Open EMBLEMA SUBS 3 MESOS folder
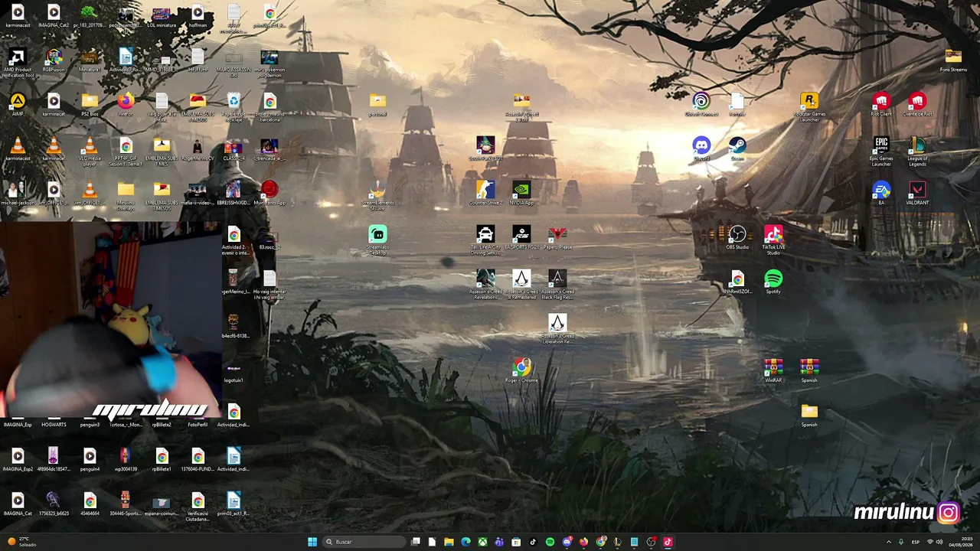 tap(162, 195)
